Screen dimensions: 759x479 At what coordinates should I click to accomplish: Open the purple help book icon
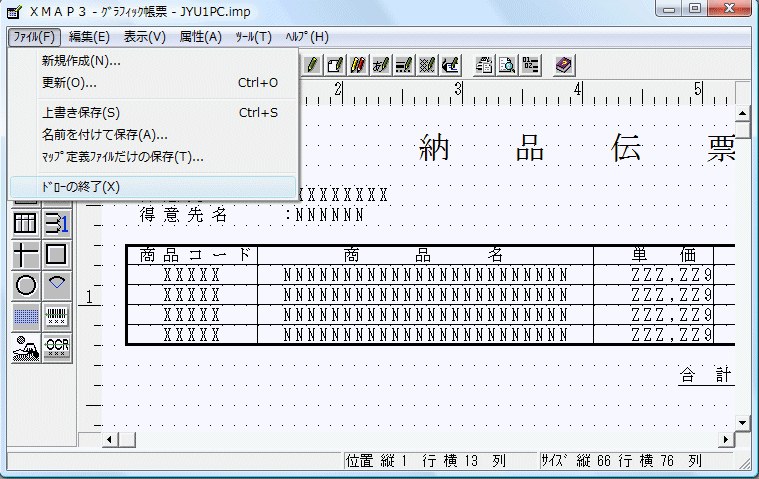click(x=563, y=65)
